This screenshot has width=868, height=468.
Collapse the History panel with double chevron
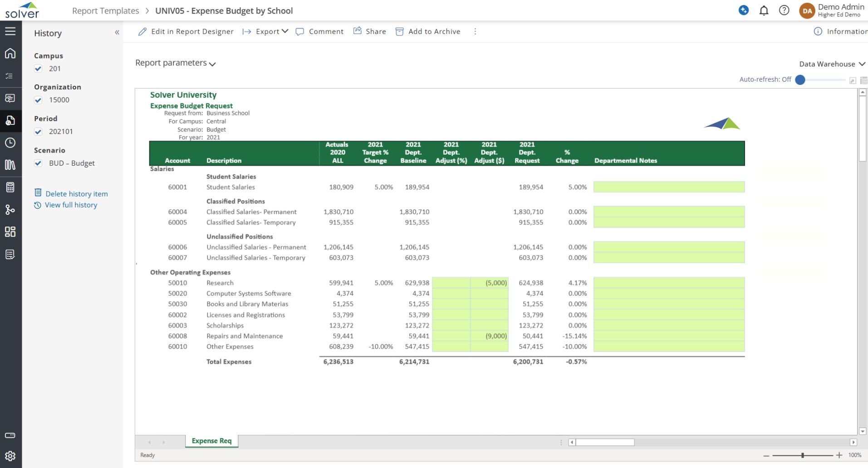click(117, 33)
